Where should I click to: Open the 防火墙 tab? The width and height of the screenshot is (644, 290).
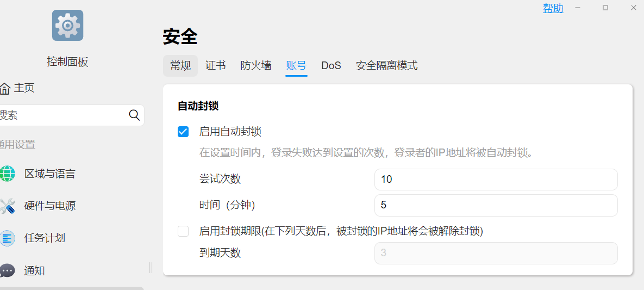256,66
